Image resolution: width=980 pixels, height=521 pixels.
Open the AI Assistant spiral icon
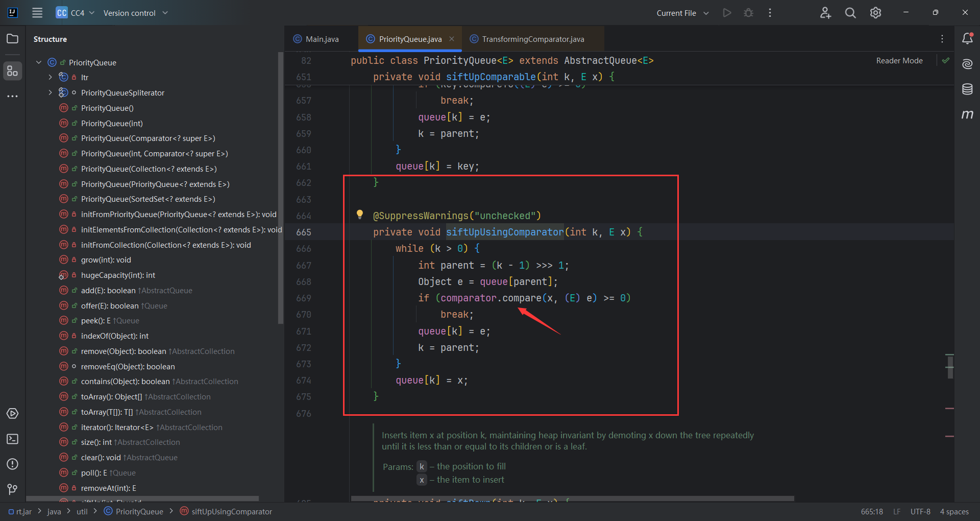[967, 64]
